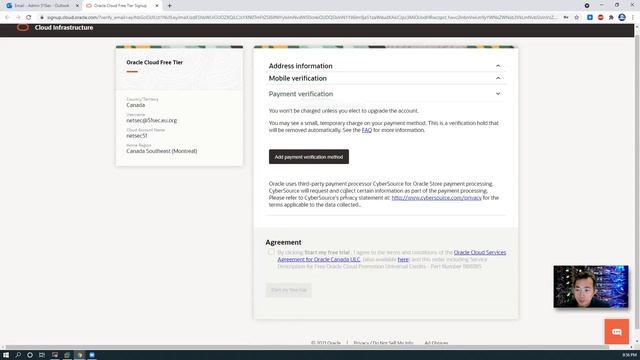The image size is (640, 360).
Task: Select the Oracle Cloud Free Tier Signup tab
Action: tap(122, 6)
